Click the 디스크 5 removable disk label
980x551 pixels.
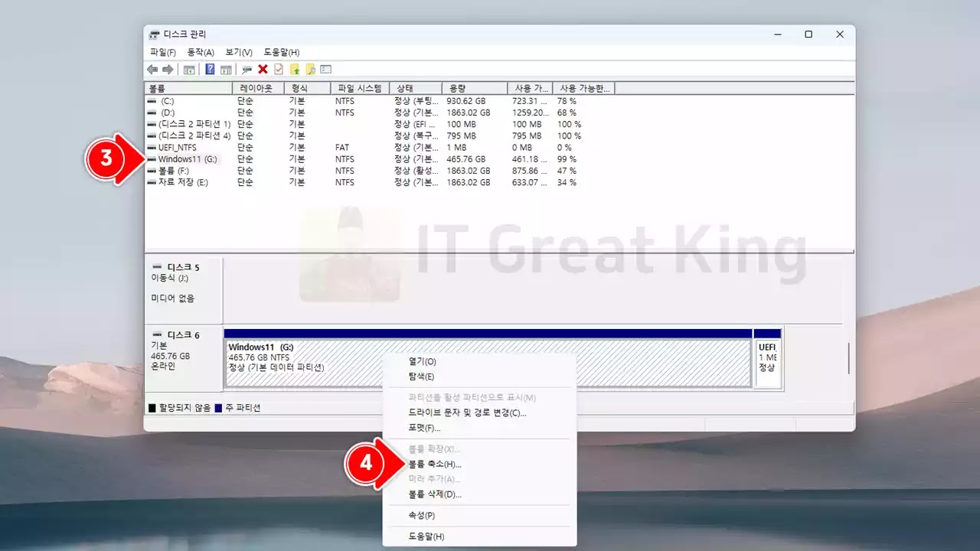pyautogui.click(x=184, y=267)
